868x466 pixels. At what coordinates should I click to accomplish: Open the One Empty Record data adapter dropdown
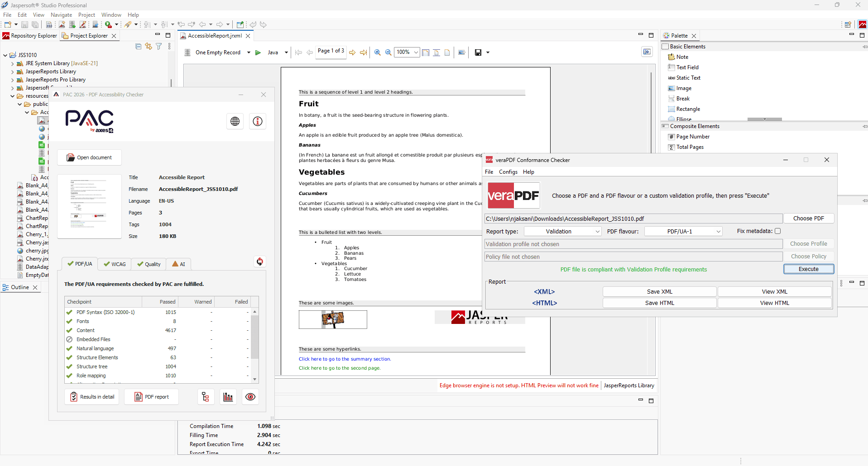pos(249,52)
